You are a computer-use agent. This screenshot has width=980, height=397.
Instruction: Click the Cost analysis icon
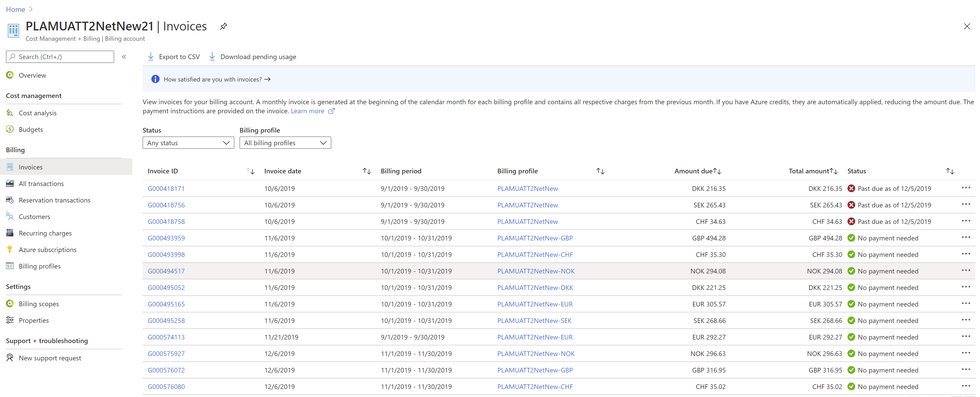coord(10,113)
